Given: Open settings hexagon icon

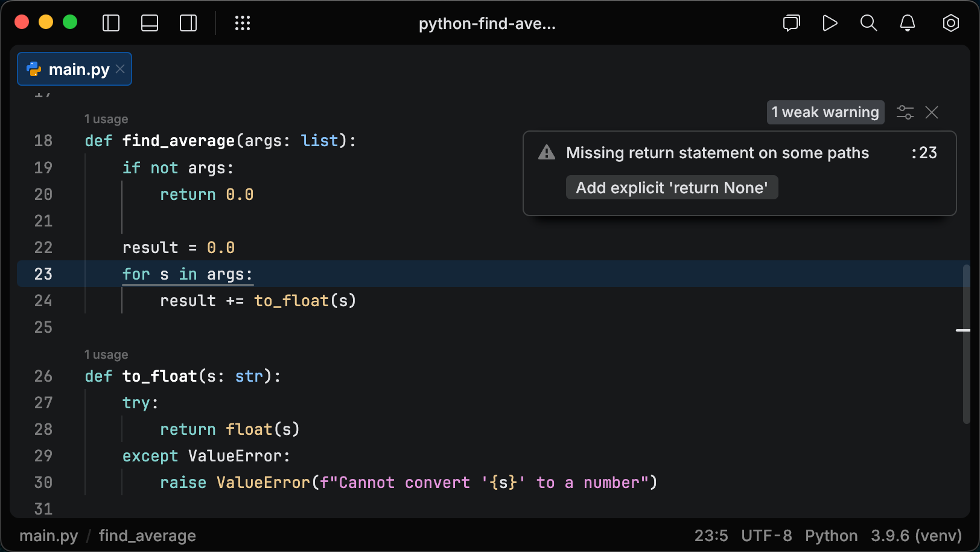Looking at the screenshot, I should click(950, 24).
